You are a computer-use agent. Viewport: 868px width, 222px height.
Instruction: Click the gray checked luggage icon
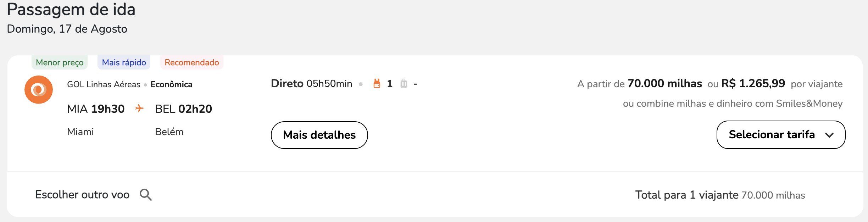pos(404,84)
